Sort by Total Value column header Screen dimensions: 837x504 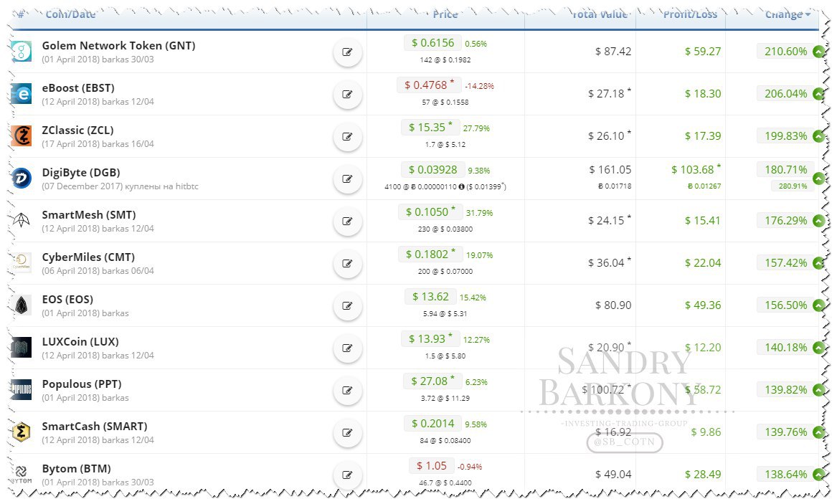point(600,14)
